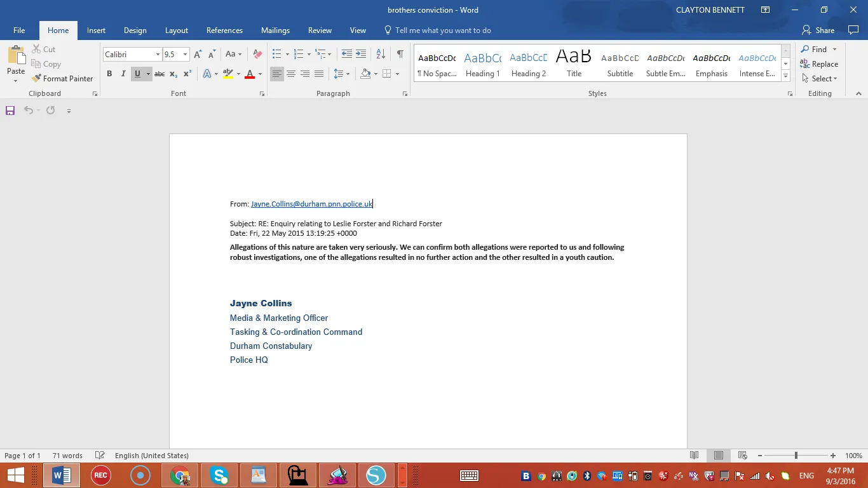This screenshot has width=868, height=488.
Task: Select Center paragraph alignment
Action: (290, 74)
